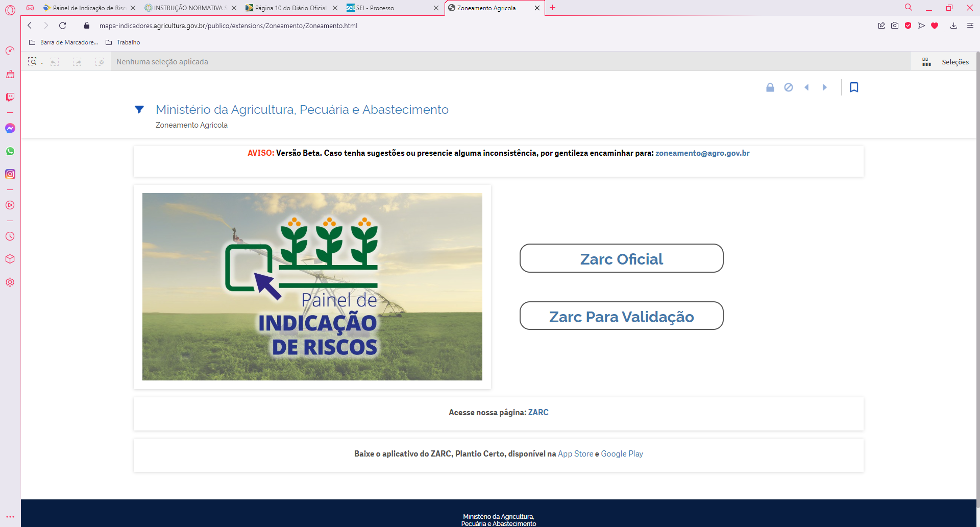Follow the Google Play link
The height and width of the screenshot is (527, 980).
pyautogui.click(x=622, y=453)
